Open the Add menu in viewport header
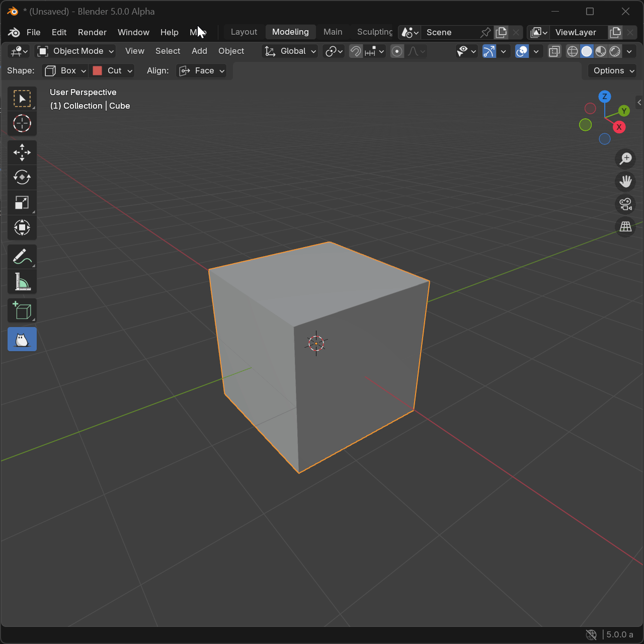Viewport: 644px width, 644px height. (x=199, y=51)
